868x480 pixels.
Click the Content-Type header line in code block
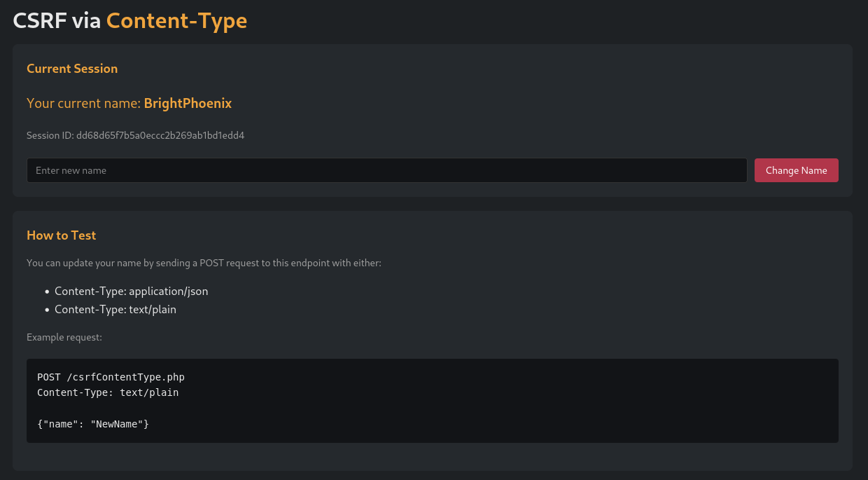(108, 392)
